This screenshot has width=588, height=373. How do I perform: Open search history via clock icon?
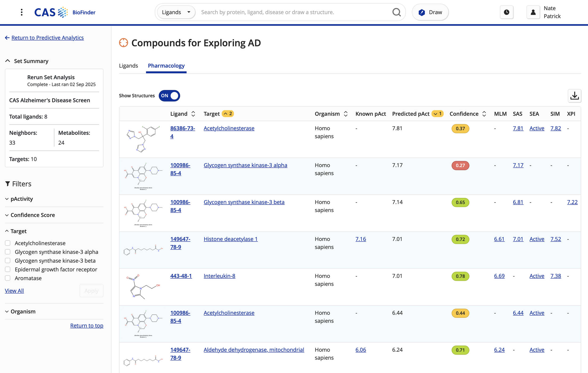click(x=507, y=12)
